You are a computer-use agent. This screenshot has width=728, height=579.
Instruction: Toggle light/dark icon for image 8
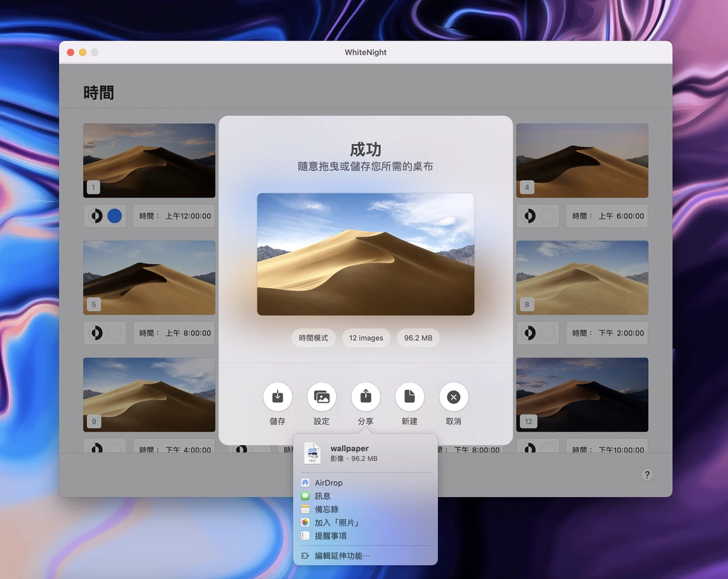pyautogui.click(x=529, y=333)
